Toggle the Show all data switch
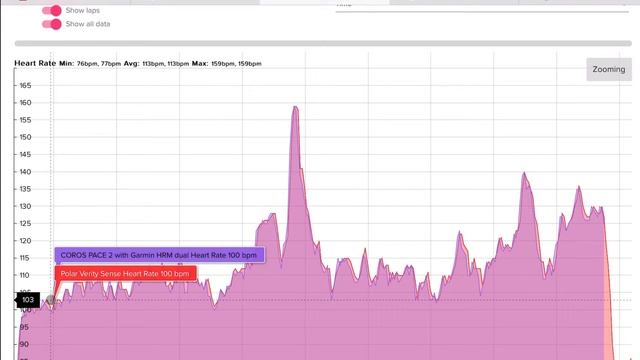The height and width of the screenshot is (360, 640). [52, 24]
